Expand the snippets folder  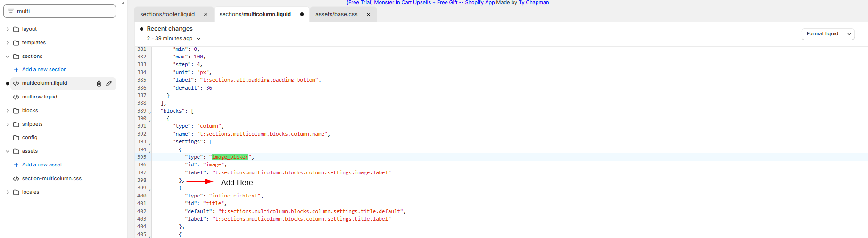8,124
